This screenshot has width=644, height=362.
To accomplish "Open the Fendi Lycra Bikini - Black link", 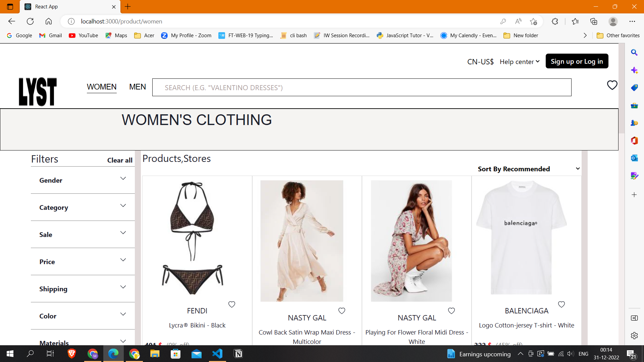I will pos(197,325).
